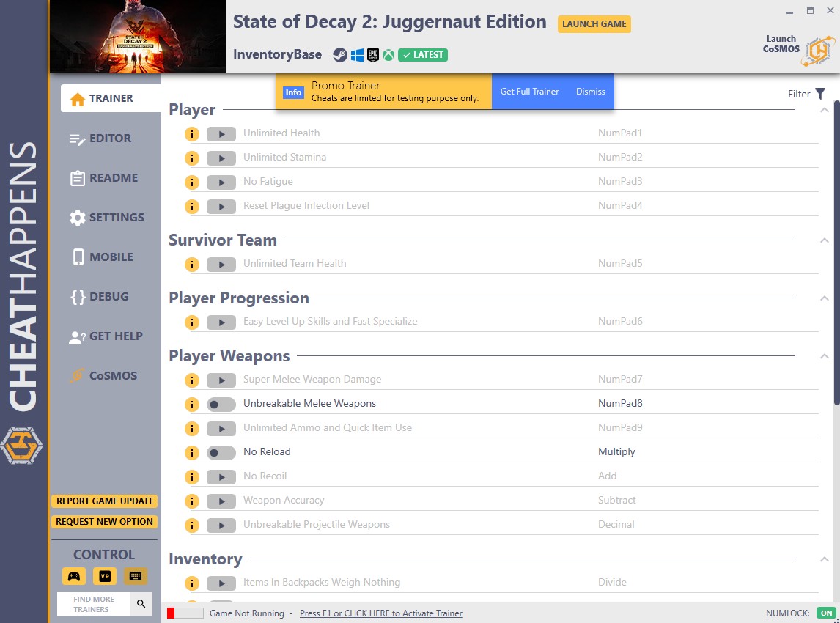The width and height of the screenshot is (840, 623).
Task: Open info for Unlimited Health cheat
Action: [x=192, y=134]
